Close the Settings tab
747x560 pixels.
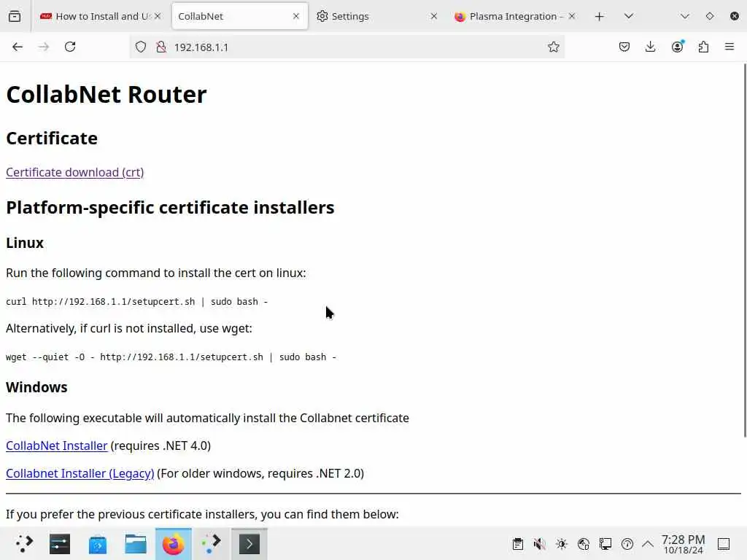click(434, 16)
